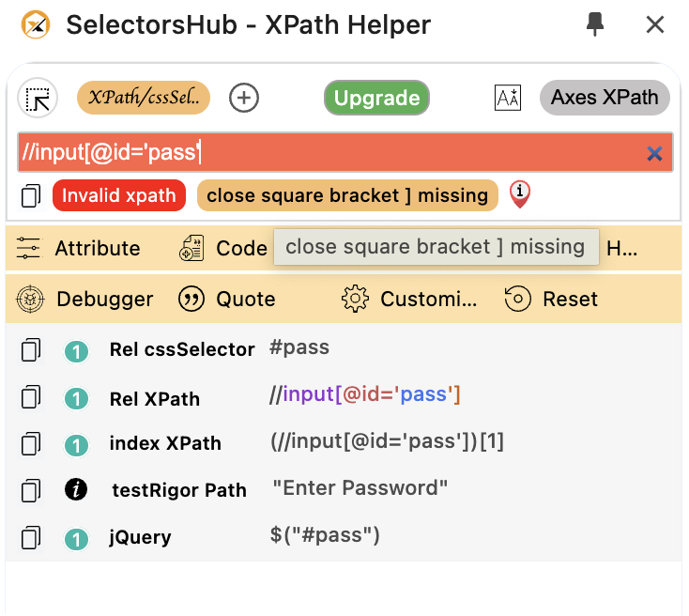
Task: Open the Attribute option
Action: click(98, 249)
